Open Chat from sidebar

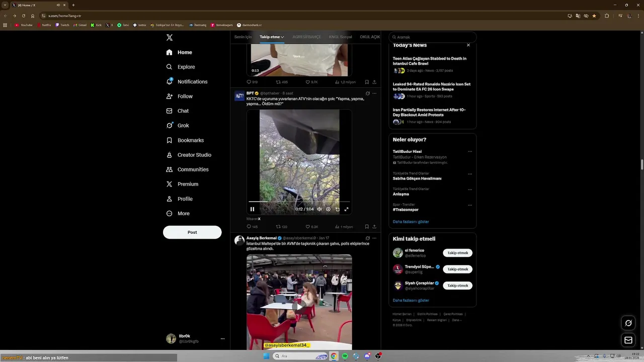(x=177, y=111)
